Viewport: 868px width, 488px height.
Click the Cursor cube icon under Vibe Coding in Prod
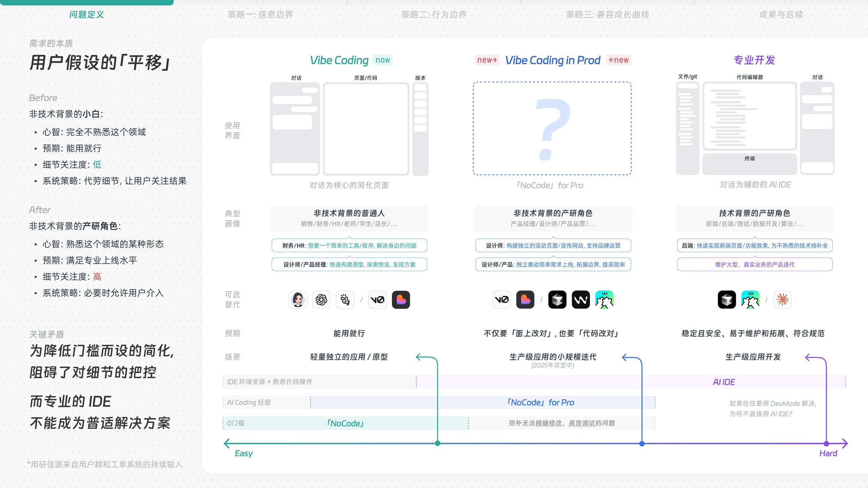[x=557, y=300]
